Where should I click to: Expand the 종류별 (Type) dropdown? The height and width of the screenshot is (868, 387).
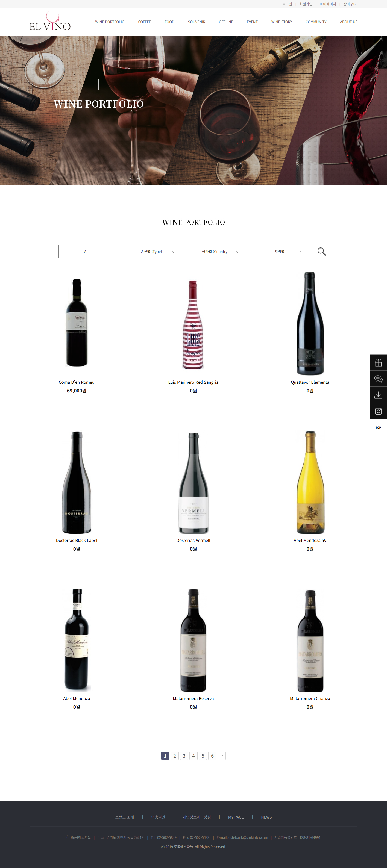151,251
